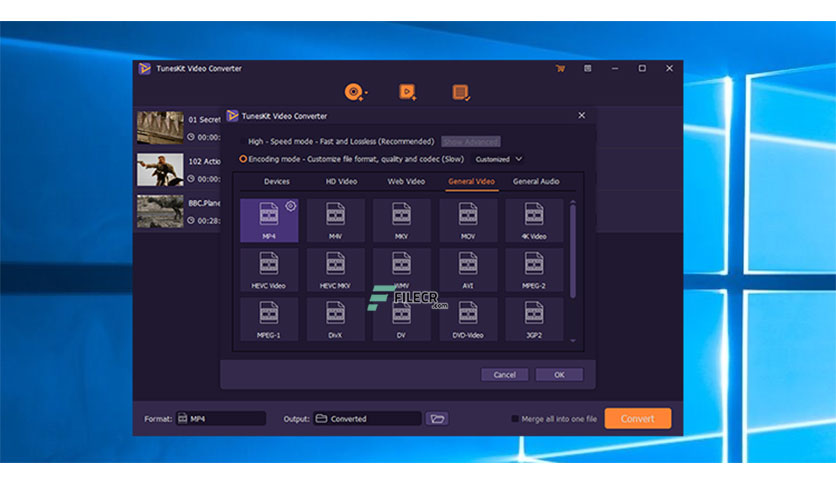Screen dimensions: 836x484
Task: Choose the MOV format icon
Action: click(468, 220)
